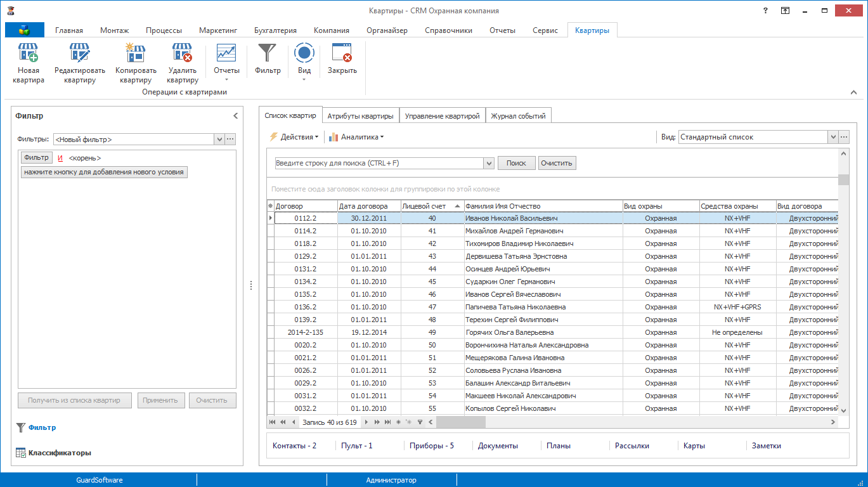
Task: Click the navigator's go-to-bookmark icon
Action: [x=409, y=422]
